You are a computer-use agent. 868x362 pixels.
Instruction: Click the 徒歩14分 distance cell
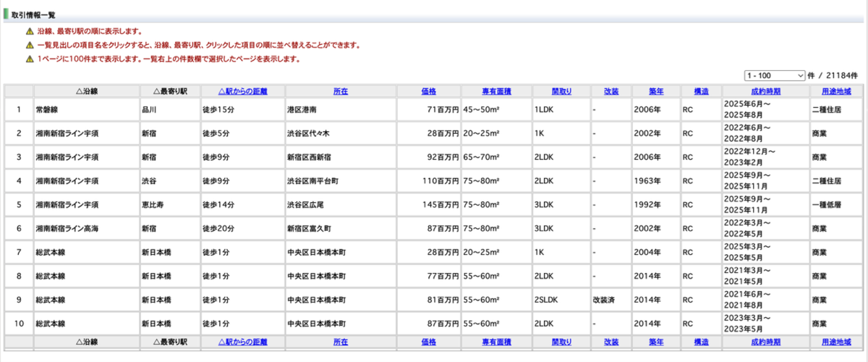(242, 205)
